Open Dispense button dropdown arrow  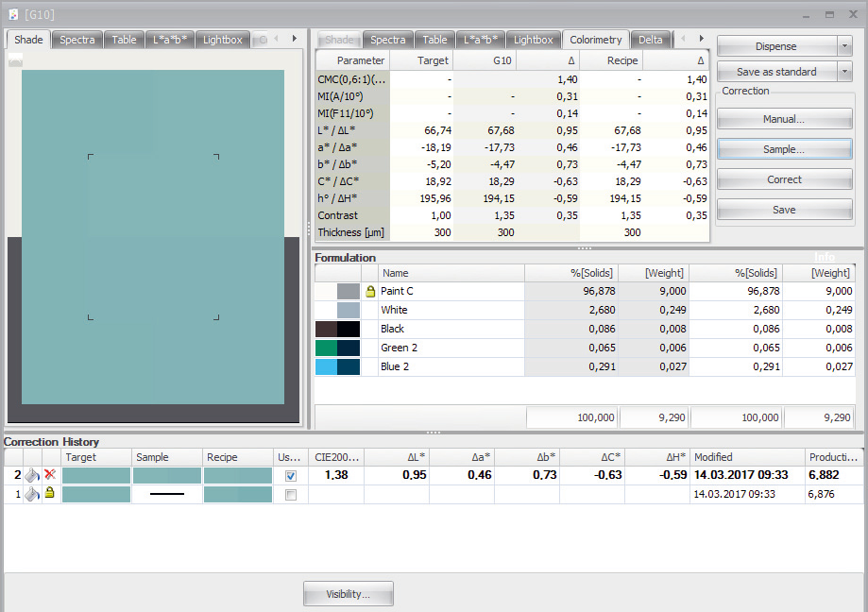pos(844,46)
